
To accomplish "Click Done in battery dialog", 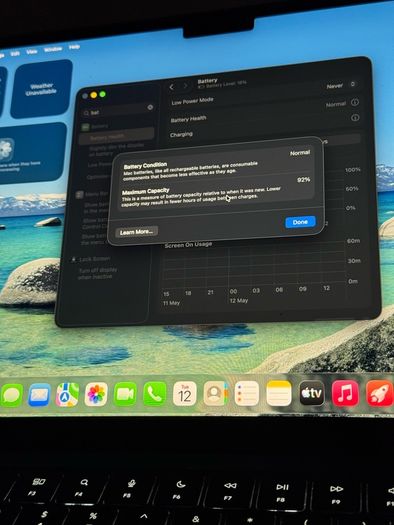I will pyautogui.click(x=300, y=222).
